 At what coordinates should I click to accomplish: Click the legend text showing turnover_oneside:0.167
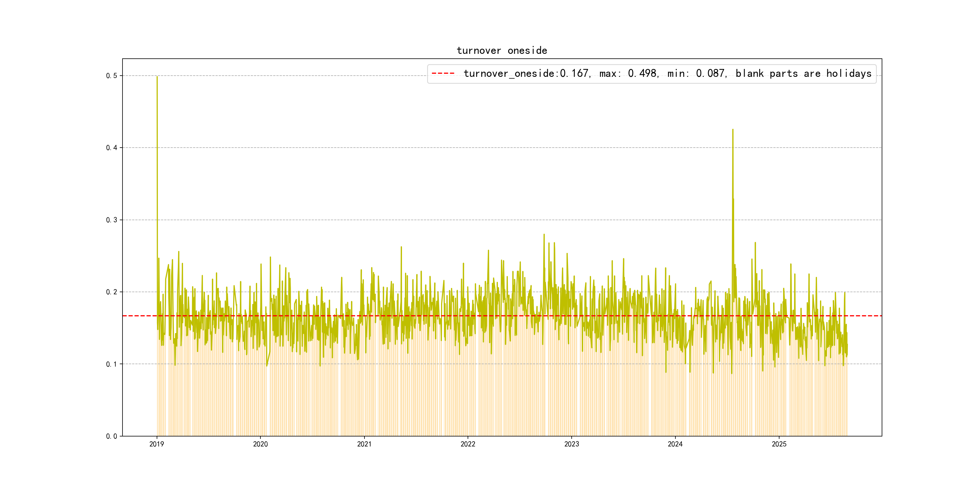[x=526, y=73]
